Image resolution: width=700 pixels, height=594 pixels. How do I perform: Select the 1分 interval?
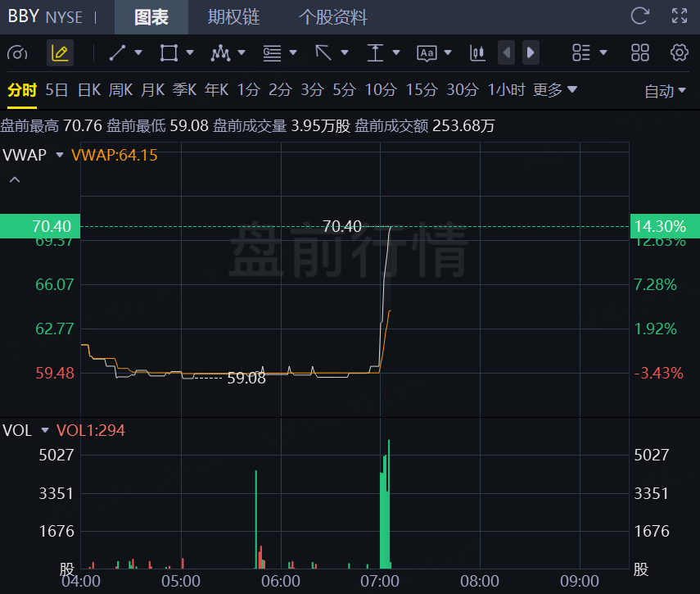tap(249, 90)
